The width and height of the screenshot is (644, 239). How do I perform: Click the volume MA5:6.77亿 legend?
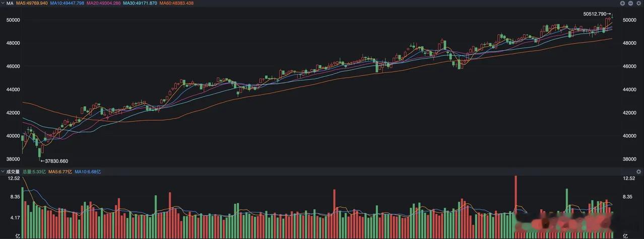[x=60, y=172]
